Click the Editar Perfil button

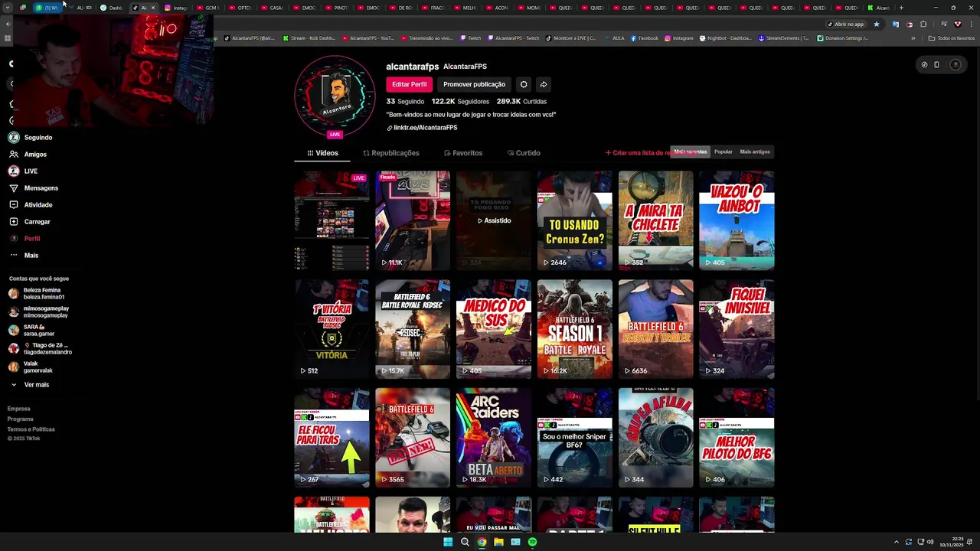tap(409, 84)
